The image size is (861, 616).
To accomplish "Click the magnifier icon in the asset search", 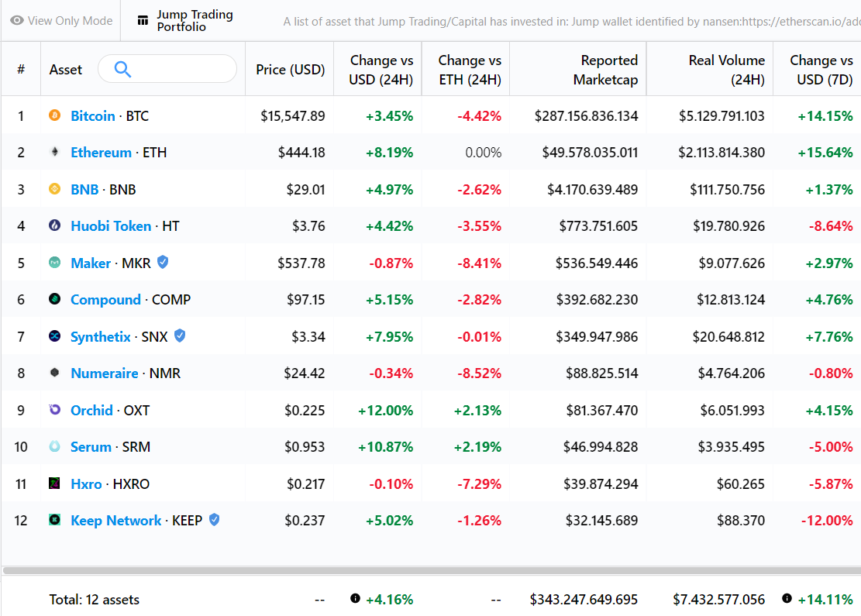I will coord(122,69).
